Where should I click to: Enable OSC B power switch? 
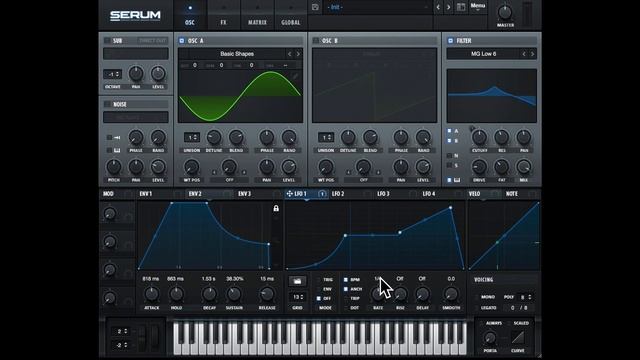pyautogui.click(x=316, y=40)
